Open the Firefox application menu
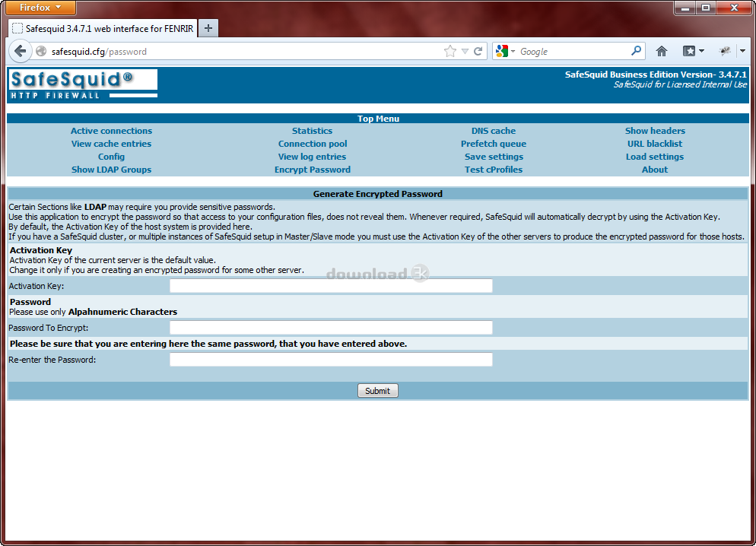Image resolution: width=756 pixels, height=546 pixels. [39, 8]
